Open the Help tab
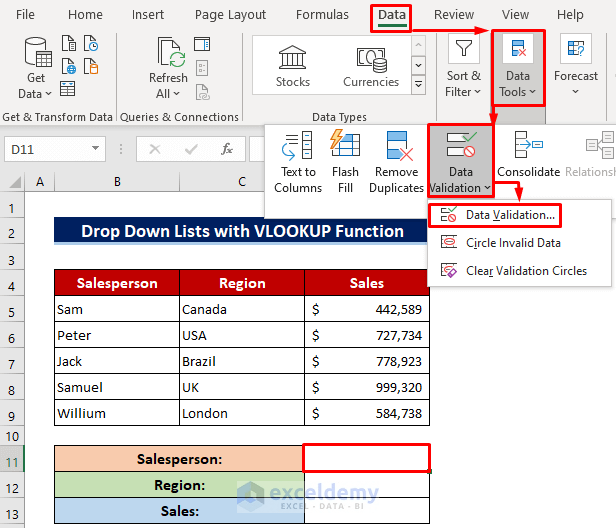This screenshot has width=616, height=528. (570, 15)
